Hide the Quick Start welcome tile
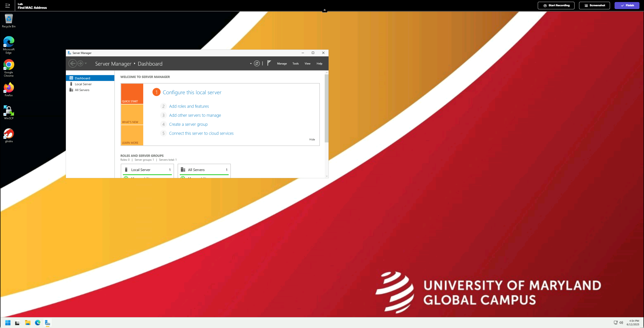The width and height of the screenshot is (644, 328). (x=312, y=139)
